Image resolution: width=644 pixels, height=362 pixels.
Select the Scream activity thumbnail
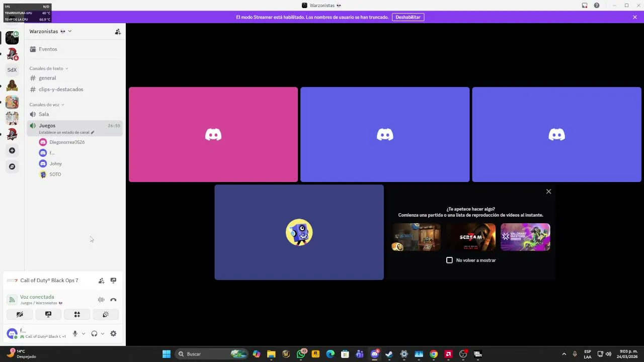click(470, 237)
